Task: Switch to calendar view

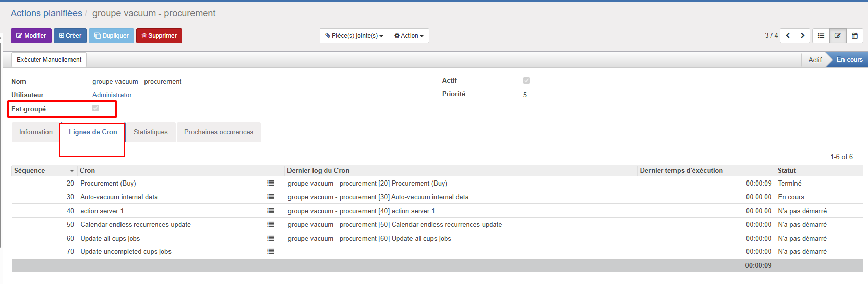Action: pyautogui.click(x=855, y=36)
